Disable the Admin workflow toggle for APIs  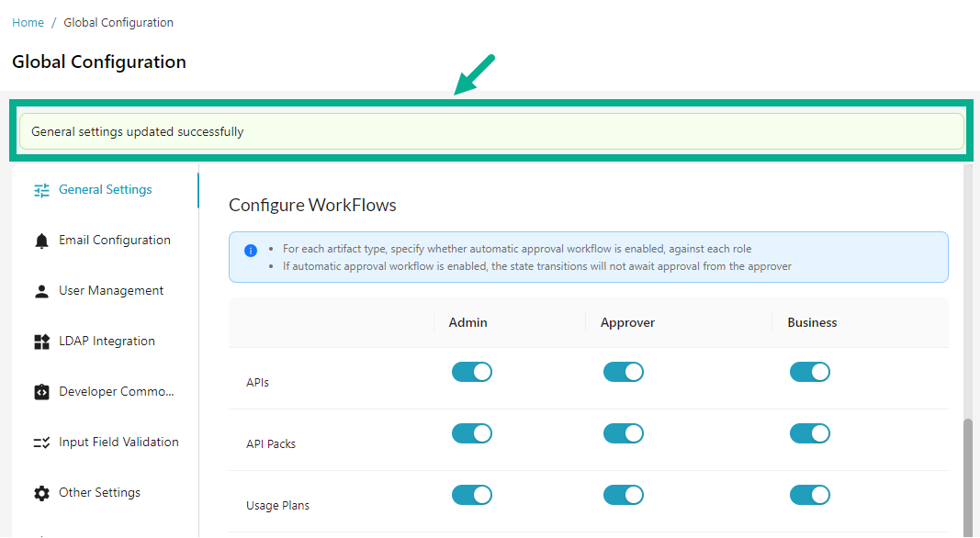[x=472, y=372]
